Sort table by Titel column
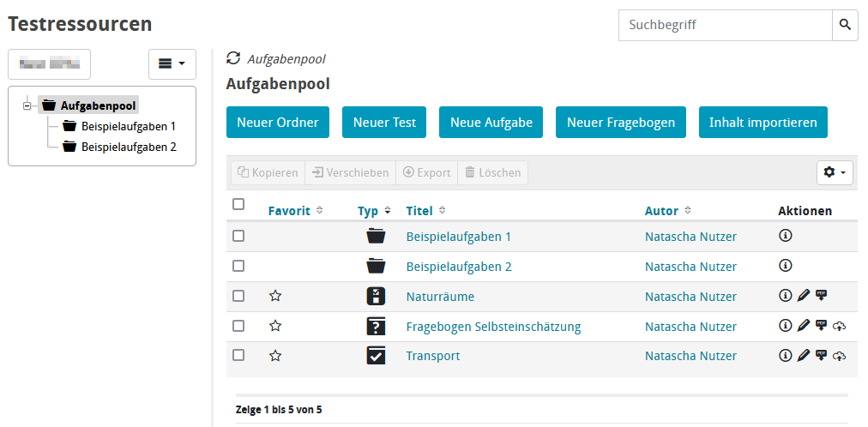This screenshot has height=427, width=868. click(x=419, y=211)
